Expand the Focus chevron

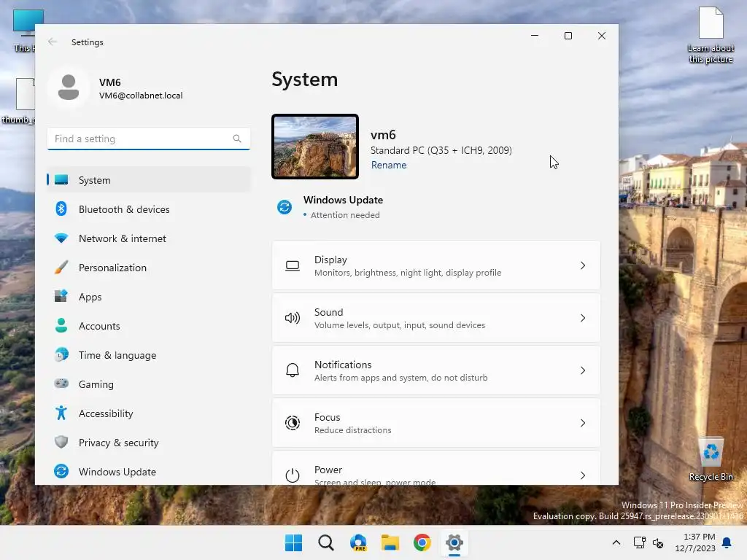[583, 423]
